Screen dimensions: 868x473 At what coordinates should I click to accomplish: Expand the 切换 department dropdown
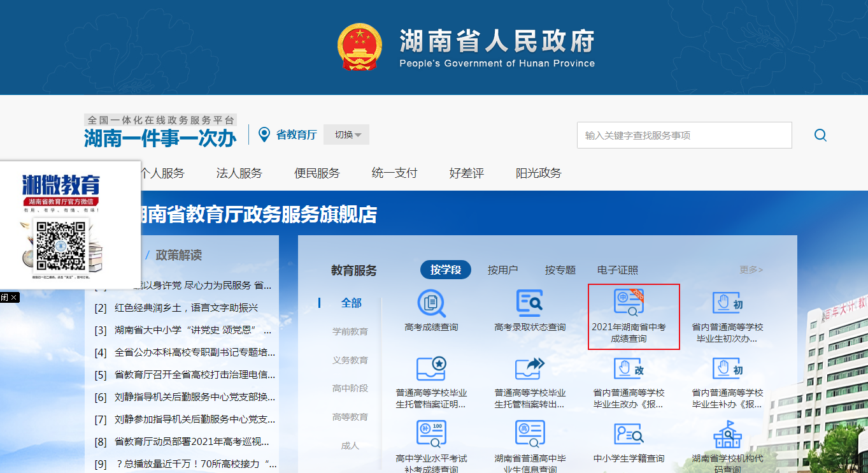(347, 135)
